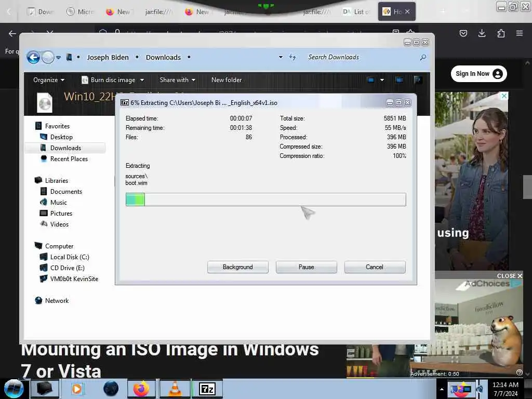Viewport: 532px width, 399px height.
Task: Show hidden system tray icons arrow
Action: click(x=442, y=389)
